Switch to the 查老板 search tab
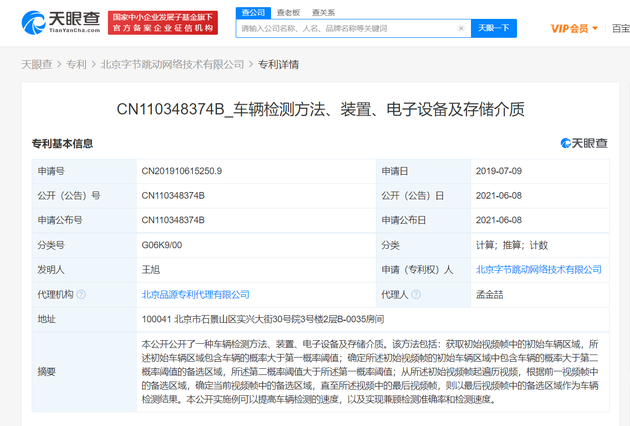 pos(288,12)
